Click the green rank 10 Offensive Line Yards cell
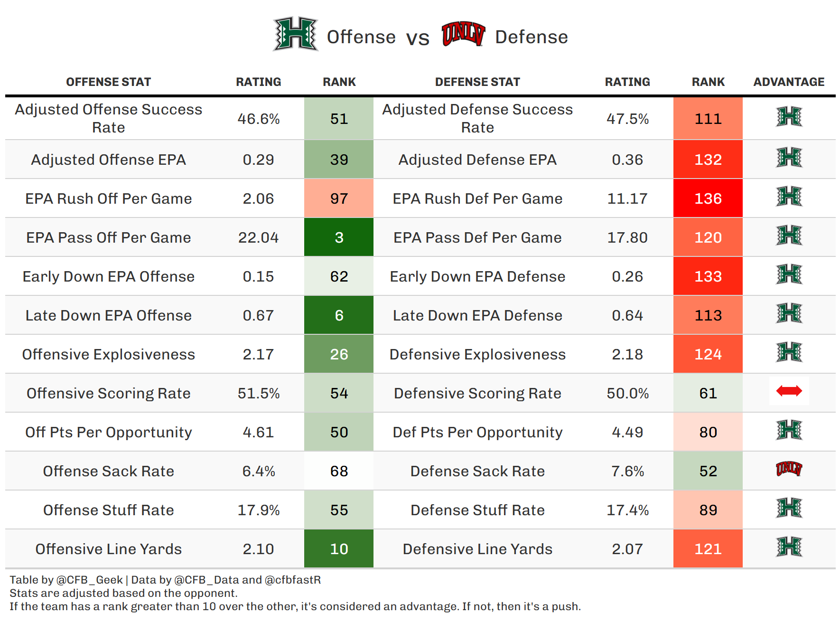This screenshot has width=840, height=623. tap(339, 549)
